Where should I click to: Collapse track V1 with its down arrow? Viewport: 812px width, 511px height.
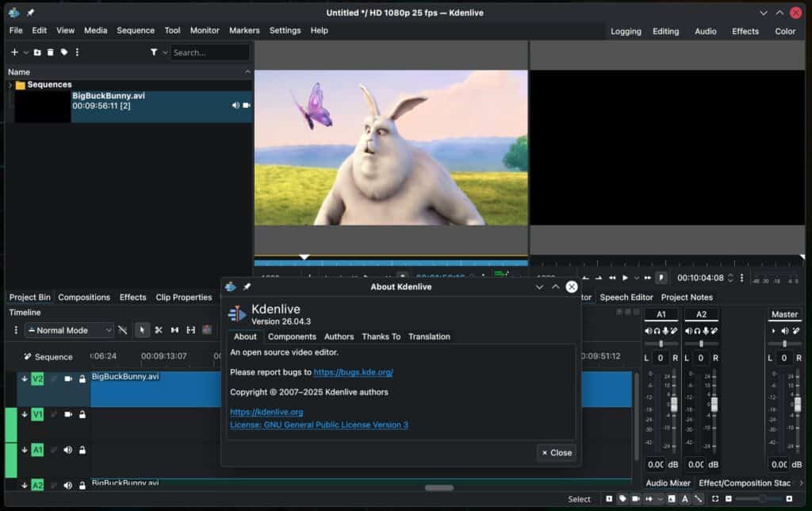[25, 415]
